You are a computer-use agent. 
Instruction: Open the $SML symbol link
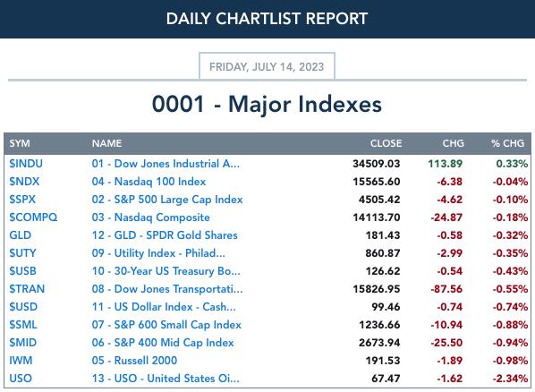pos(23,325)
